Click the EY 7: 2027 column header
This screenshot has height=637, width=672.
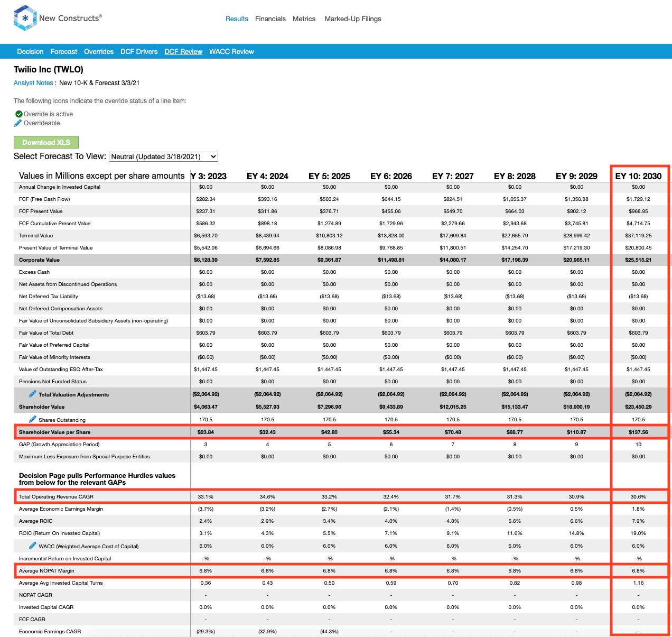[453, 176]
